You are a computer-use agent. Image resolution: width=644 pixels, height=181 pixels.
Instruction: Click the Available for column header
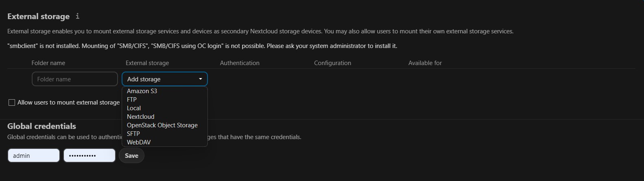[425, 63]
